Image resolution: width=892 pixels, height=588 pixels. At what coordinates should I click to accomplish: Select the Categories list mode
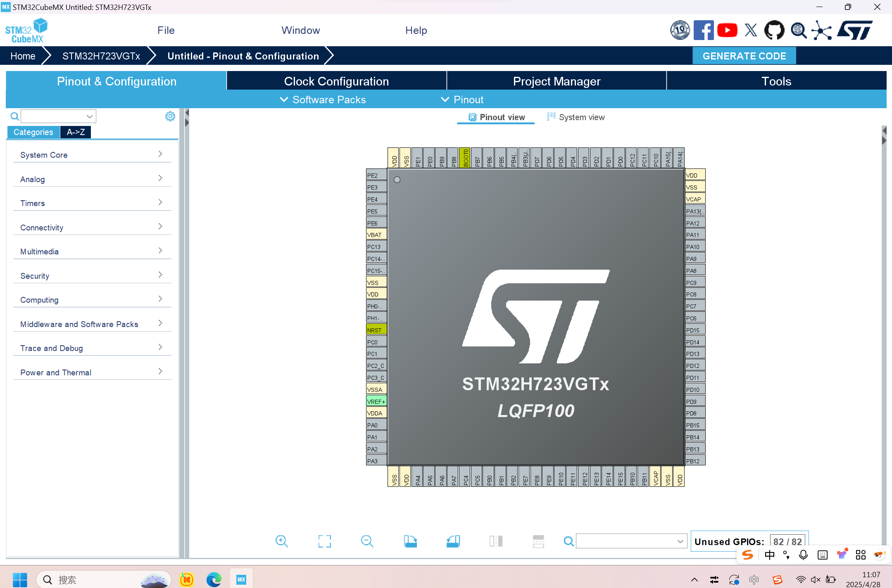coord(33,132)
